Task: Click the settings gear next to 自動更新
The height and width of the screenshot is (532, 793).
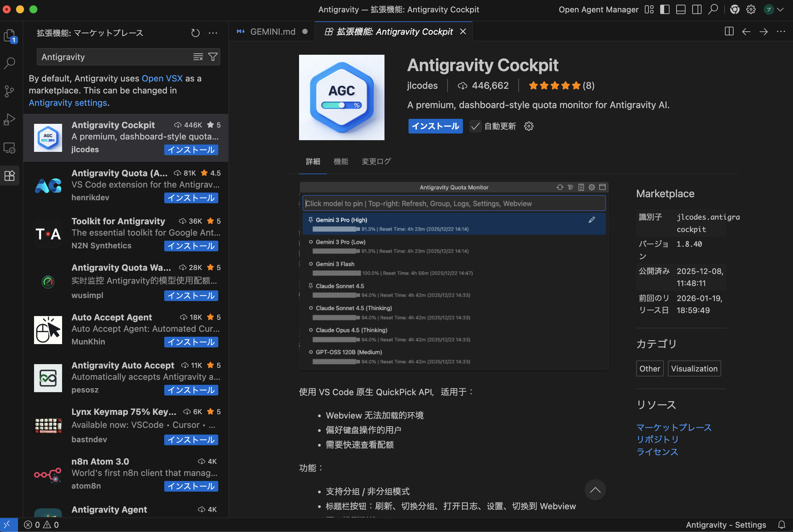Action: pos(529,126)
